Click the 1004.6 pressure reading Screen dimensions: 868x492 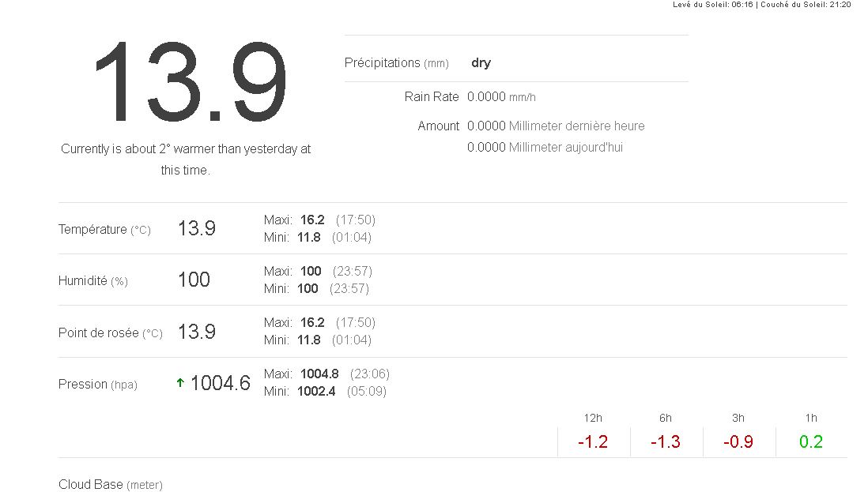[220, 383]
